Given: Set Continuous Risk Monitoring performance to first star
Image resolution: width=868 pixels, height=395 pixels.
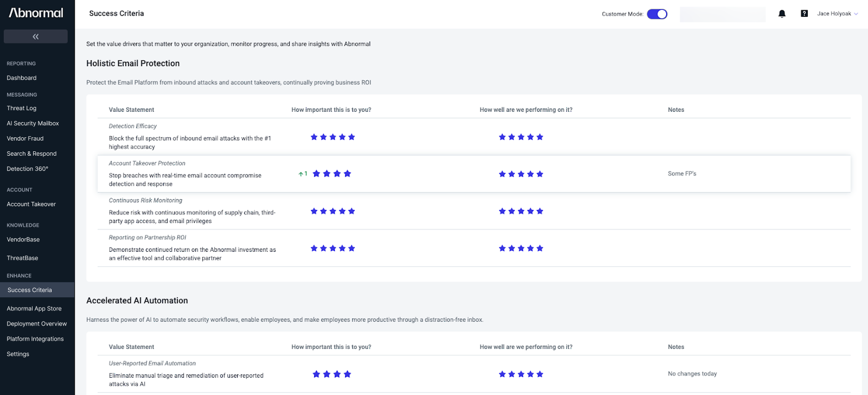Looking at the screenshot, I should click(502, 211).
